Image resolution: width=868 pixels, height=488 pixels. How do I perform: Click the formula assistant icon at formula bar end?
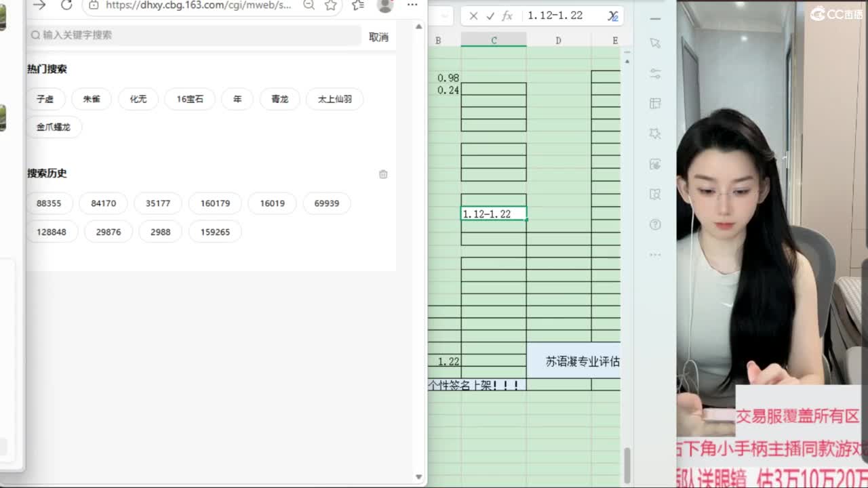[x=613, y=16]
